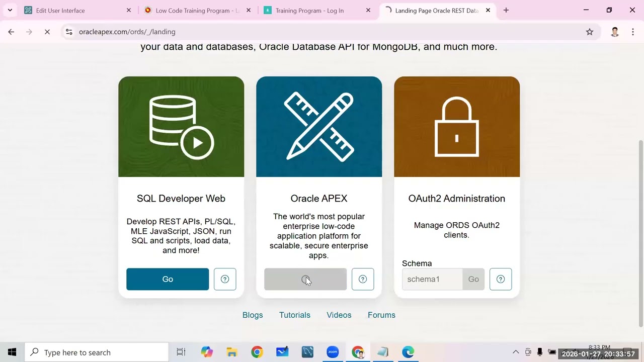
Task: Close the Edit User Interface tab
Action: [129, 10]
